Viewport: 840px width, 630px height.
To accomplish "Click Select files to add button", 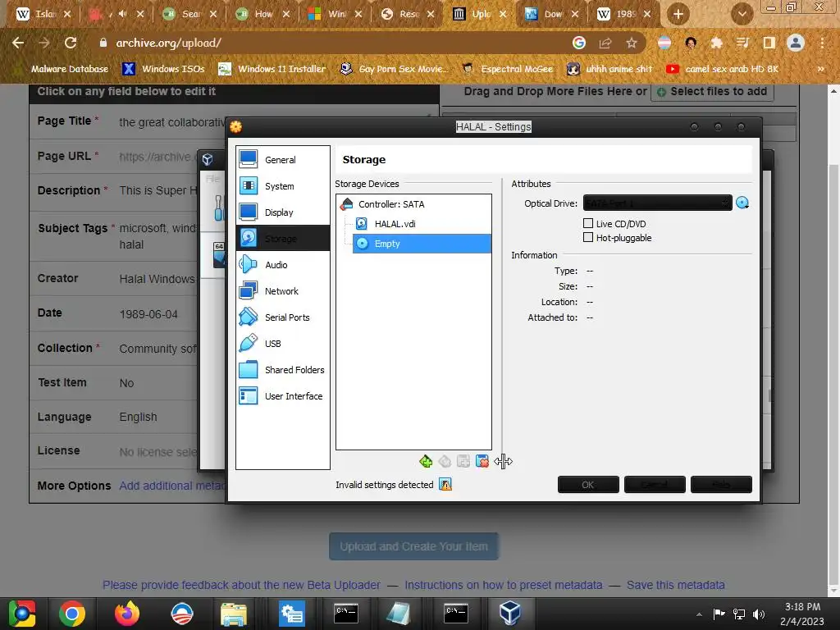I will [x=712, y=92].
